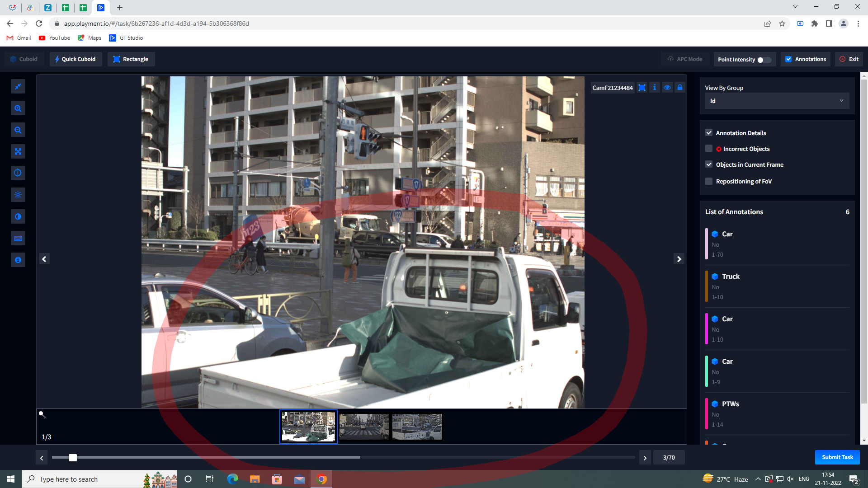The width and height of the screenshot is (868, 488).
Task: Click the fit-to-screen expand arrows icon
Action: coord(18,151)
